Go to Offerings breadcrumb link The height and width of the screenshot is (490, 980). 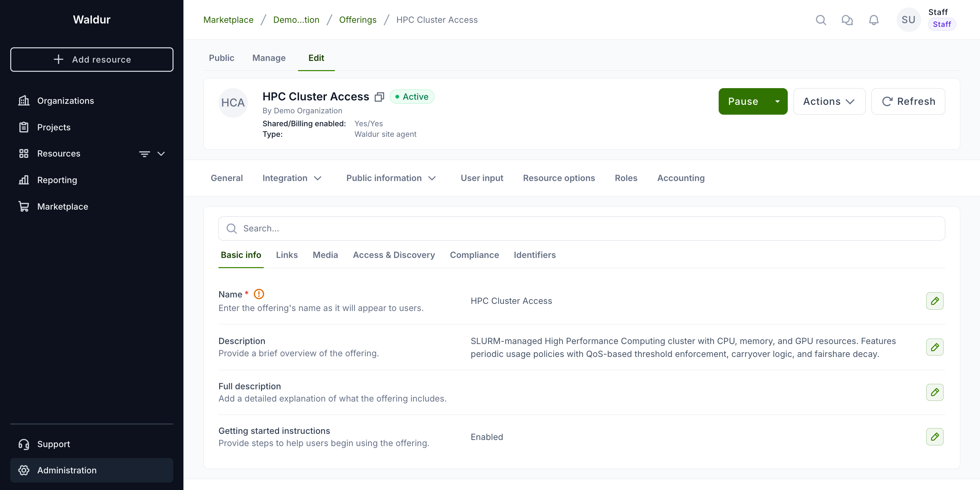coord(358,20)
